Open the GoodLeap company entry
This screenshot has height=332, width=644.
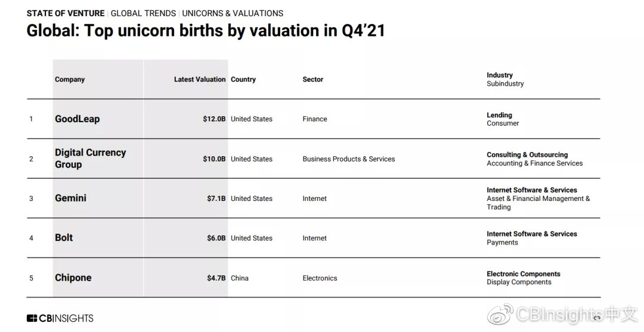[x=78, y=119]
